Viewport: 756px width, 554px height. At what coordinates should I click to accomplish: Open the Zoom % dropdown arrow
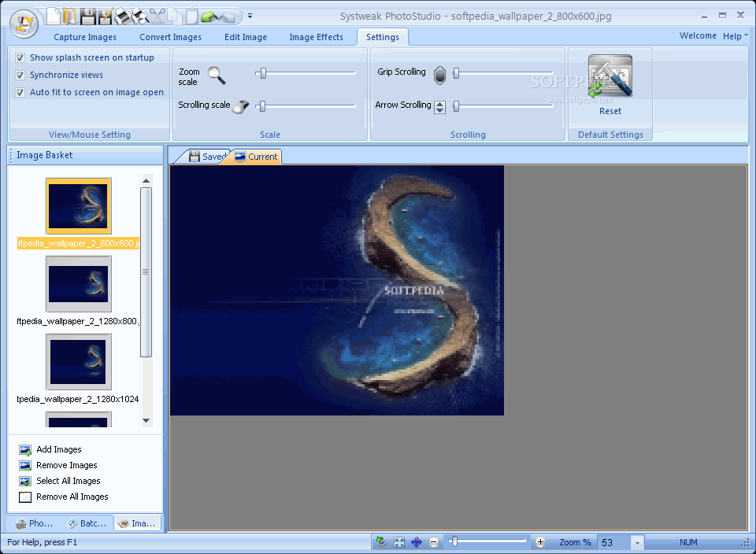tap(637, 543)
